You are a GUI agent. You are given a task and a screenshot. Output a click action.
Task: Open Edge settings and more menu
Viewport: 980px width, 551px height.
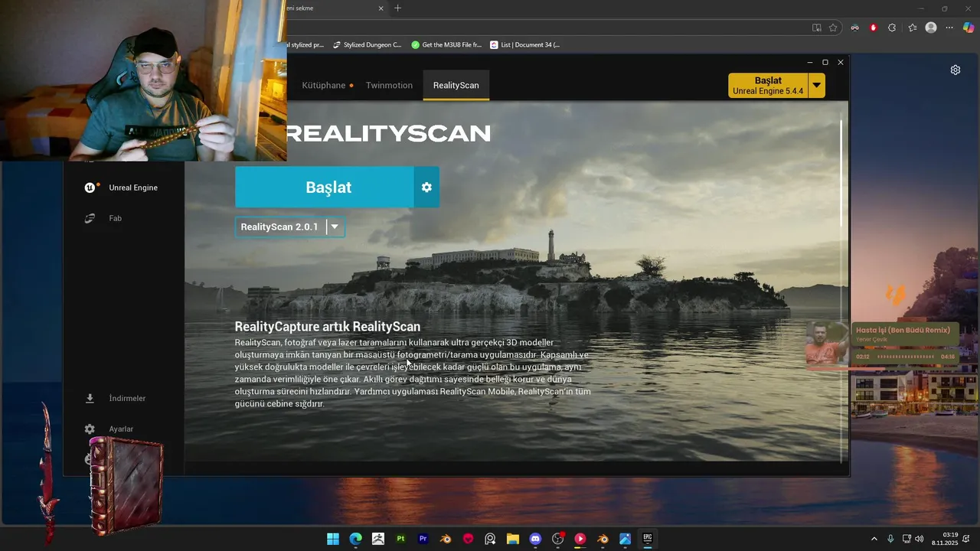click(x=949, y=28)
